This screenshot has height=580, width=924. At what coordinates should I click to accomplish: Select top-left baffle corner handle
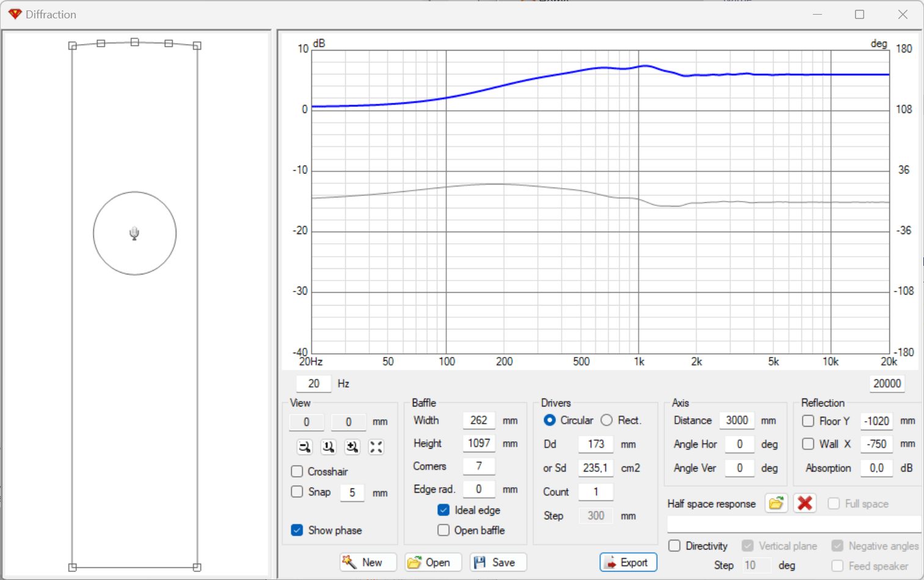[72, 46]
